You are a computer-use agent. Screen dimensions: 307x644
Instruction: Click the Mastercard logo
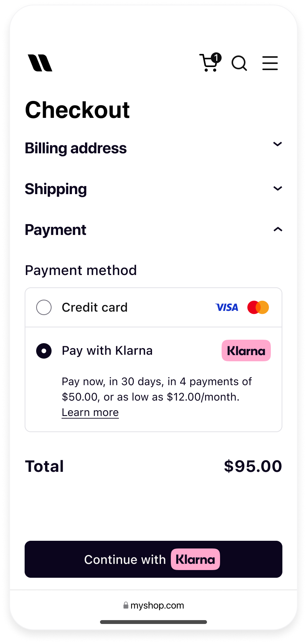tap(258, 307)
